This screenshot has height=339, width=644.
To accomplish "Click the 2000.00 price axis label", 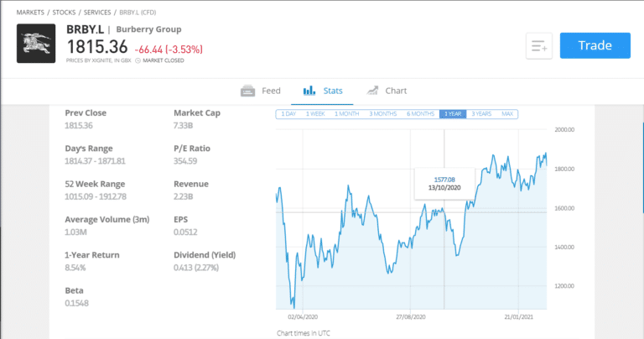I will pos(564,130).
